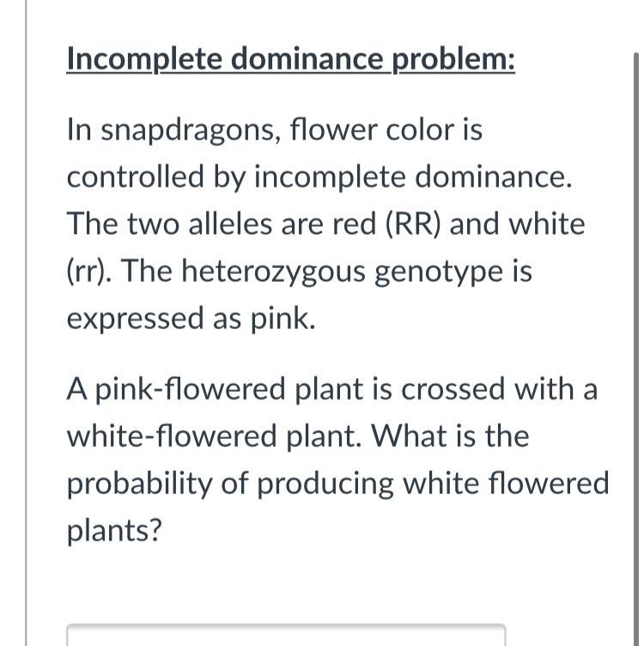Click the words 'flower color is'
The width and height of the screenshot is (644, 646).
[386, 131]
